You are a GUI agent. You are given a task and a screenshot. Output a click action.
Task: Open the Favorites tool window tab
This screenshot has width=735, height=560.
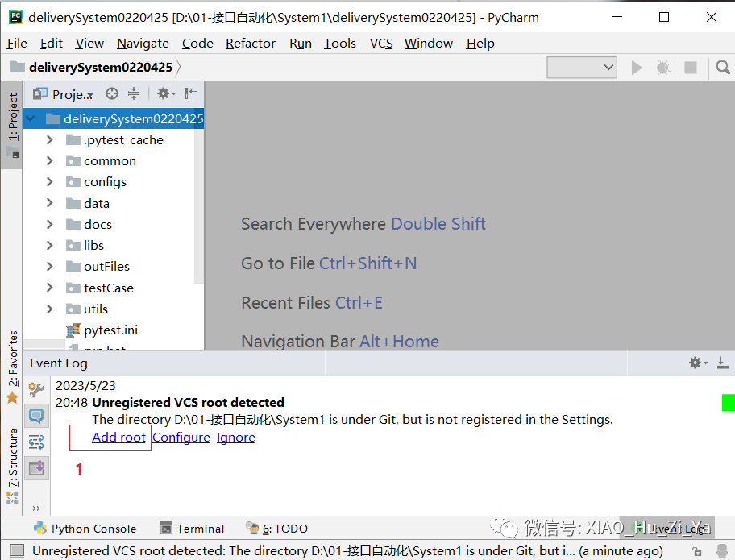click(13, 367)
